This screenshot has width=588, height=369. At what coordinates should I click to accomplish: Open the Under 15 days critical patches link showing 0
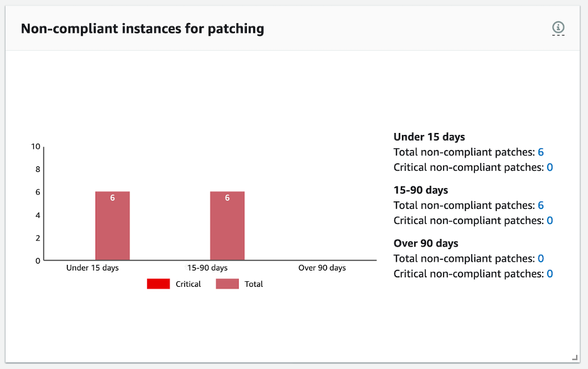pyautogui.click(x=550, y=167)
